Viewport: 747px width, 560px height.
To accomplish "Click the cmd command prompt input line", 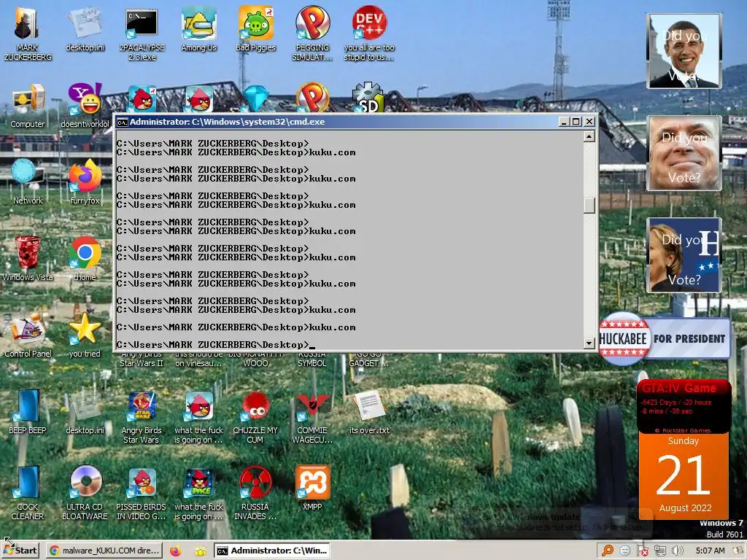I will click(215, 345).
